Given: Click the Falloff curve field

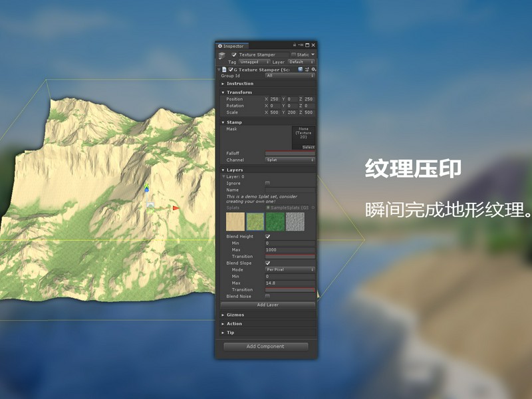Looking at the screenshot, I should coord(290,154).
